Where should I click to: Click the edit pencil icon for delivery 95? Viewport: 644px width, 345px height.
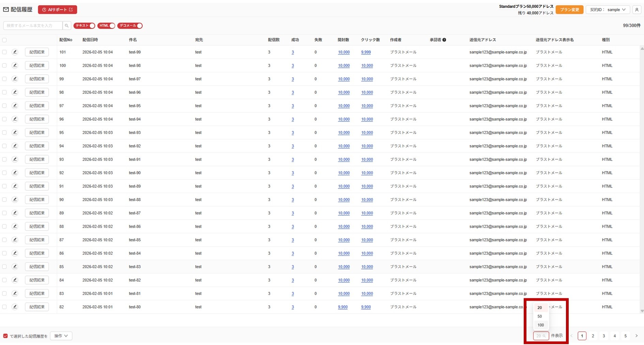tap(15, 133)
